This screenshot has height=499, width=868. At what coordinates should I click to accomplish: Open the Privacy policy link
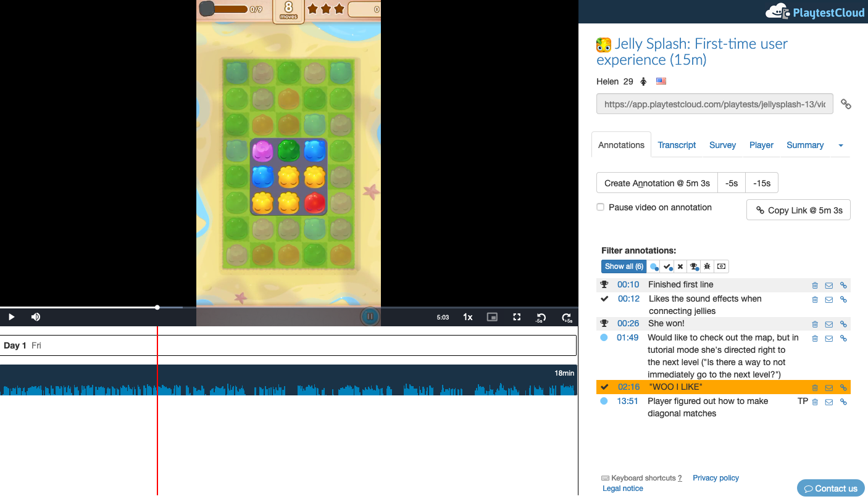(x=716, y=478)
